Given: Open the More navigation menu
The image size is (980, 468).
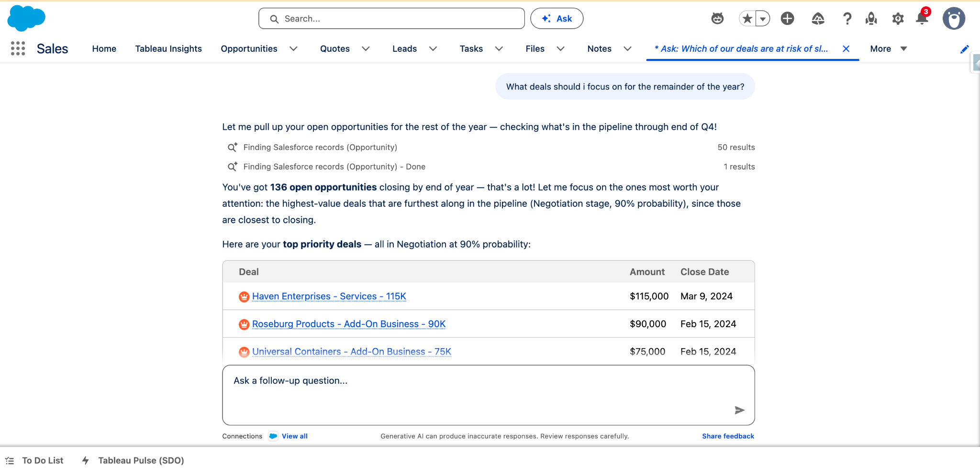Looking at the screenshot, I should point(889,49).
